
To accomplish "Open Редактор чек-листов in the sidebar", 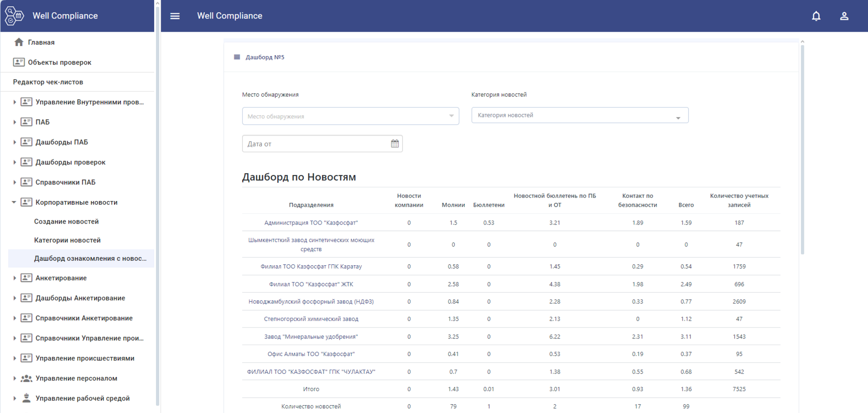I will pyautogui.click(x=48, y=82).
